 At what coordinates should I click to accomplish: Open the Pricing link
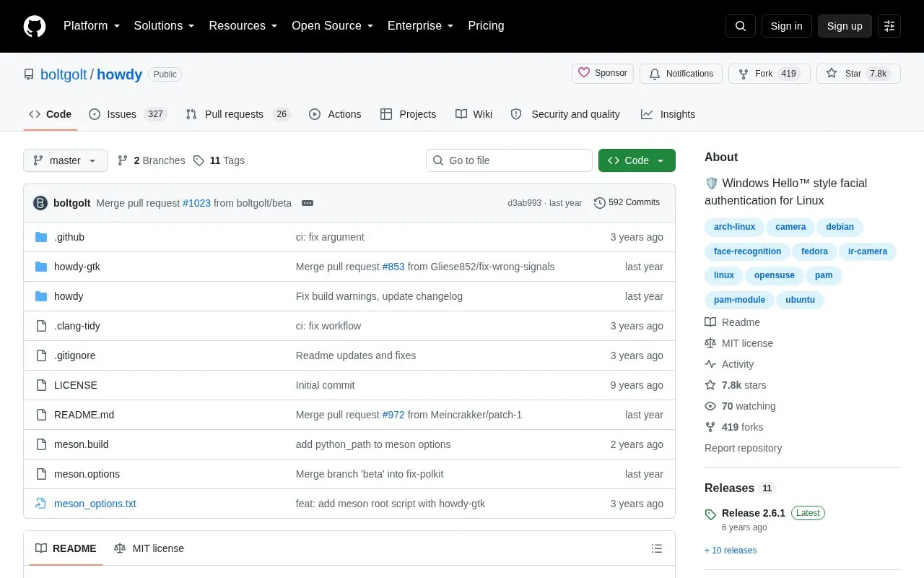coord(486,26)
